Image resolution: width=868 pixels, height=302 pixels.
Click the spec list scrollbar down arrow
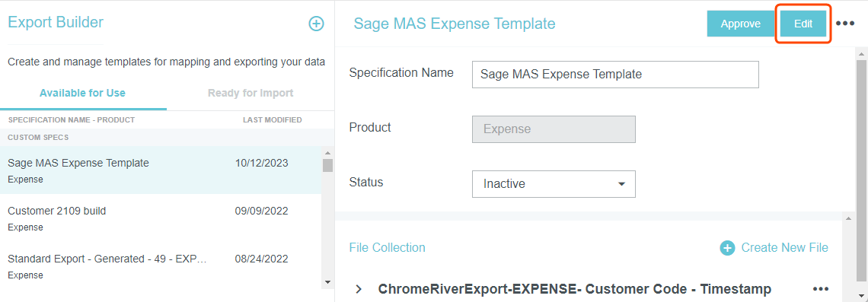327,283
